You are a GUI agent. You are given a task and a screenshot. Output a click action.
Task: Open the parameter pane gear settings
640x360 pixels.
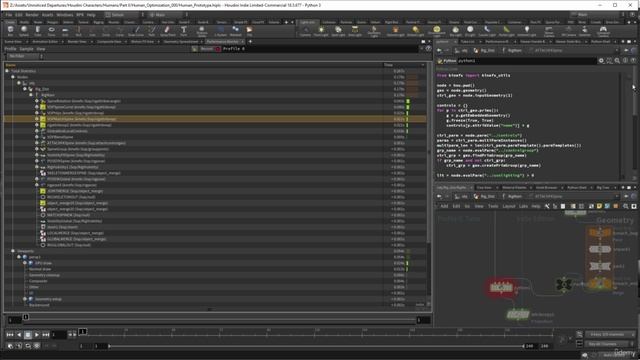point(601,60)
